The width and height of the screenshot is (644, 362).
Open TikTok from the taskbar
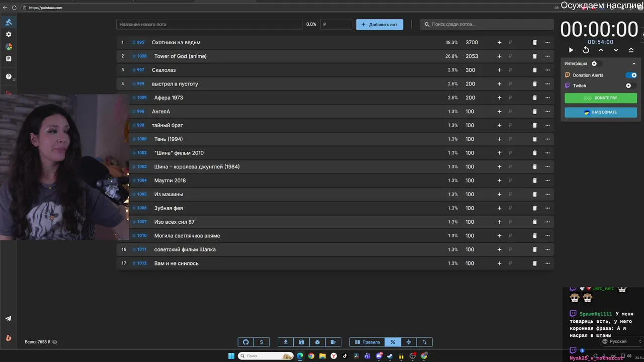click(345, 356)
